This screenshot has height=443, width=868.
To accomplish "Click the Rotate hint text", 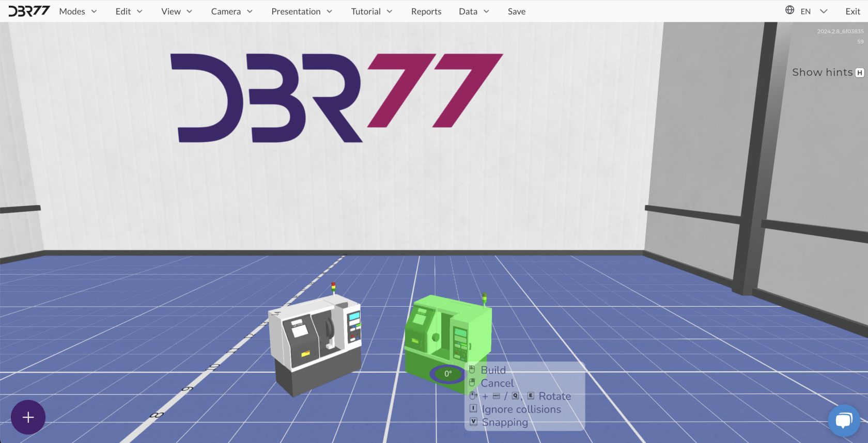I will coord(555,396).
